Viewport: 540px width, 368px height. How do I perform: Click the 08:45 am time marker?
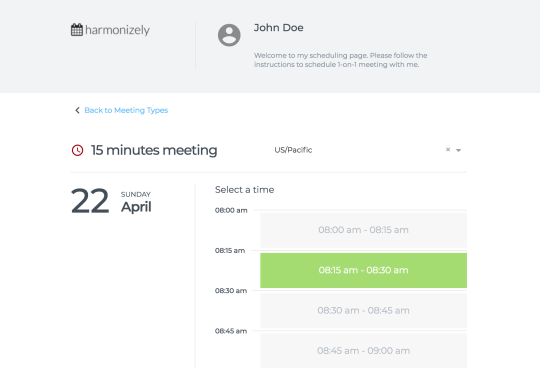click(231, 331)
